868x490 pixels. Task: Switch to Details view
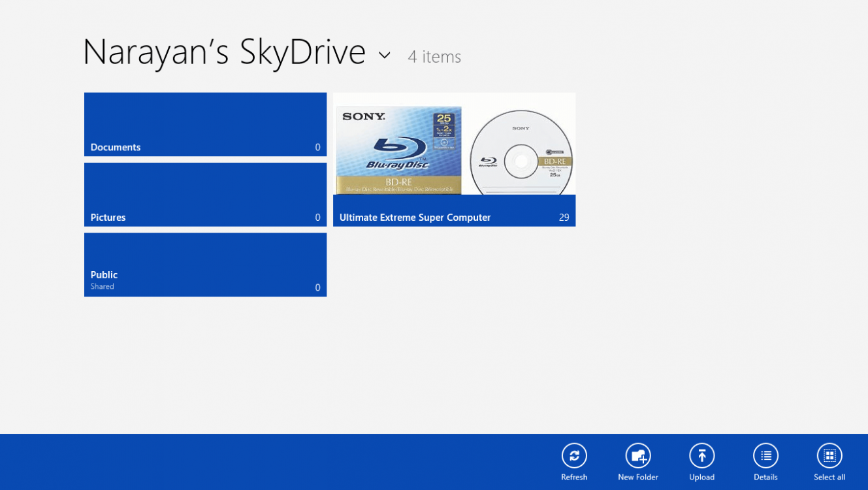(x=765, y=456)
